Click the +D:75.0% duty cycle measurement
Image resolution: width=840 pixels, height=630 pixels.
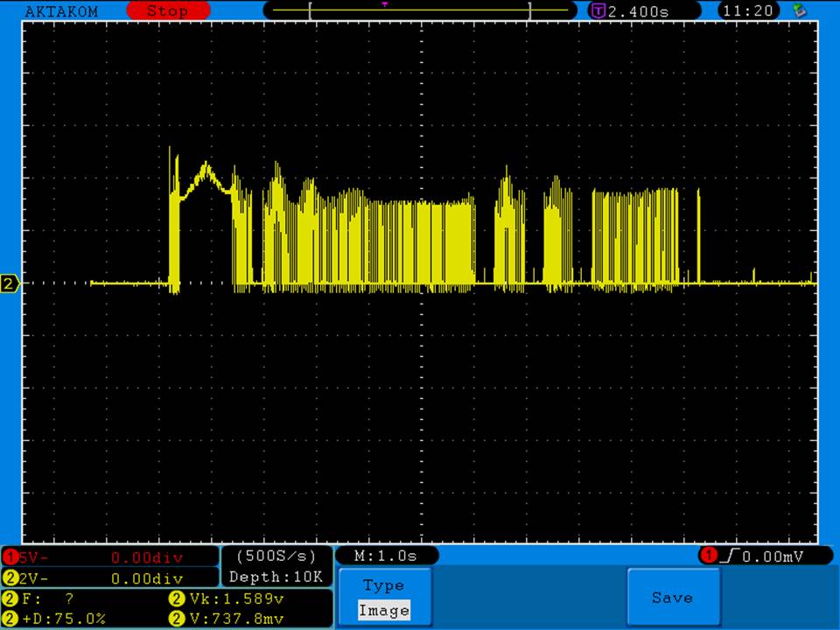(x=61, y=619)
